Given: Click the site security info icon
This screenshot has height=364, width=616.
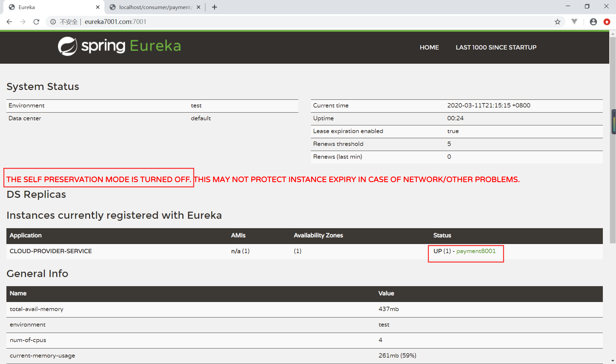Looking at the screenshot, I should [x=53, y=22].
